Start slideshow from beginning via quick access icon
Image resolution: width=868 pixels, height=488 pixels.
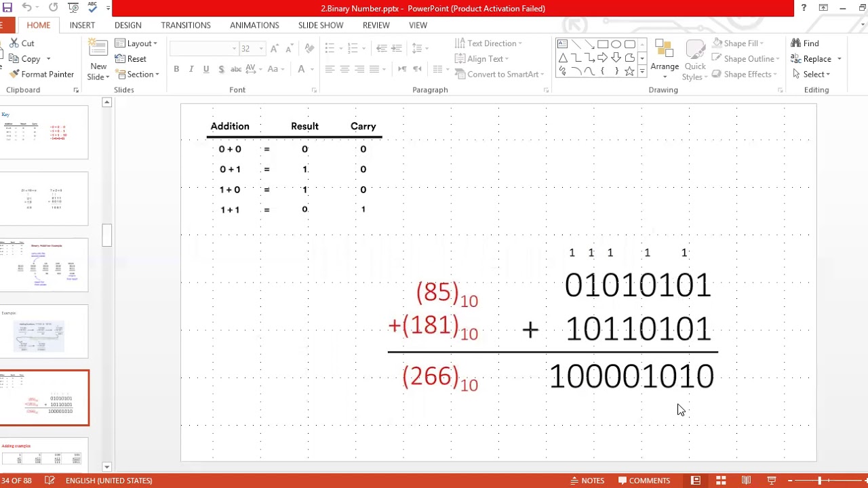point(73,8)
